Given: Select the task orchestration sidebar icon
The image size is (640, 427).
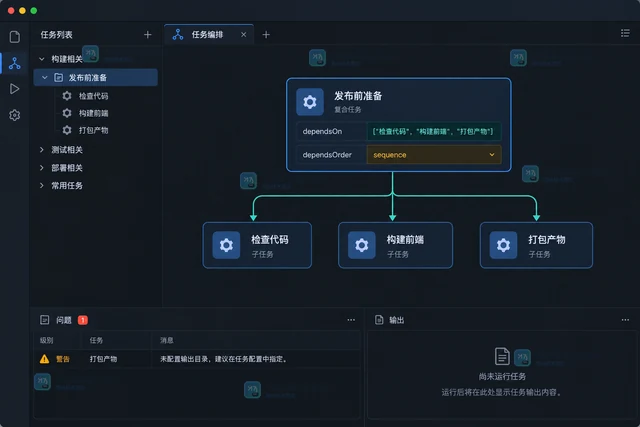Looking at the screenshot, I should (15, 63).
